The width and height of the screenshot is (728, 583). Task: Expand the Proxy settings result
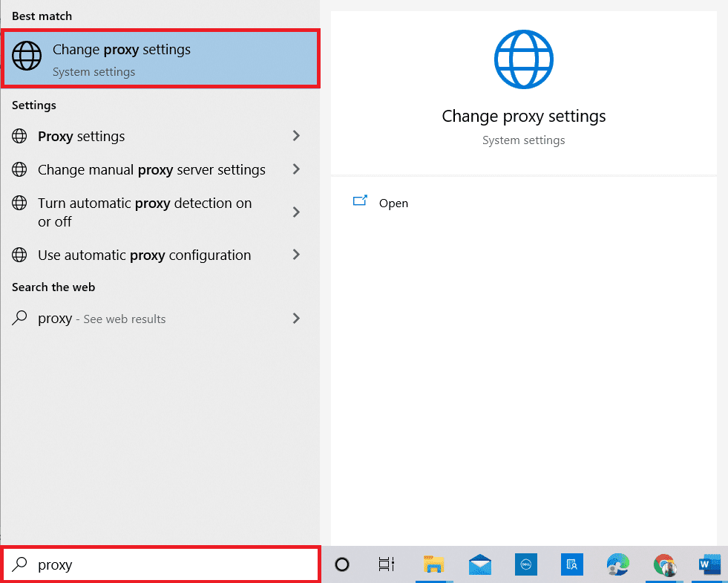tap(296, 136)
